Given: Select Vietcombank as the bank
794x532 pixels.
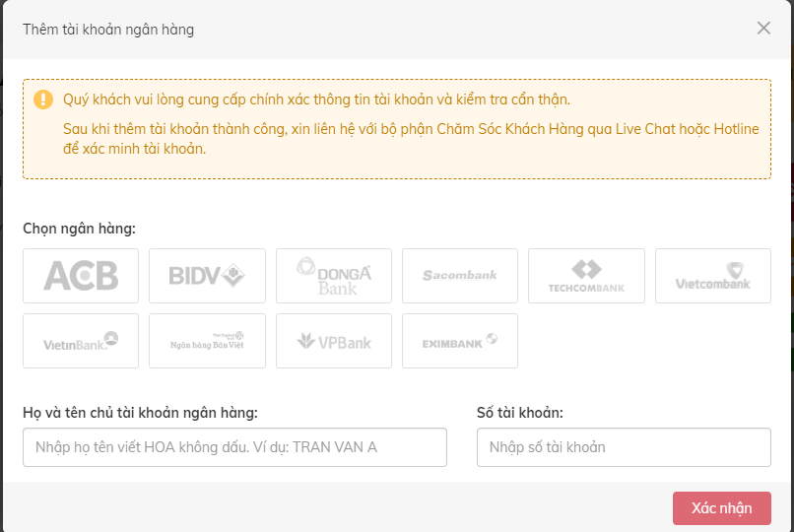Looking at the screenshot, I should [x=713, y=276].
